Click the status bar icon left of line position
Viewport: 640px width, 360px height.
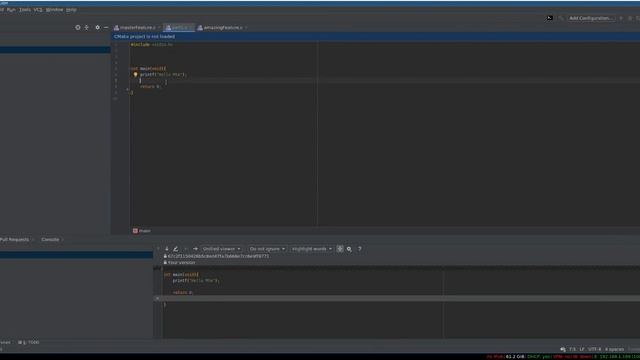coord(563,349)
